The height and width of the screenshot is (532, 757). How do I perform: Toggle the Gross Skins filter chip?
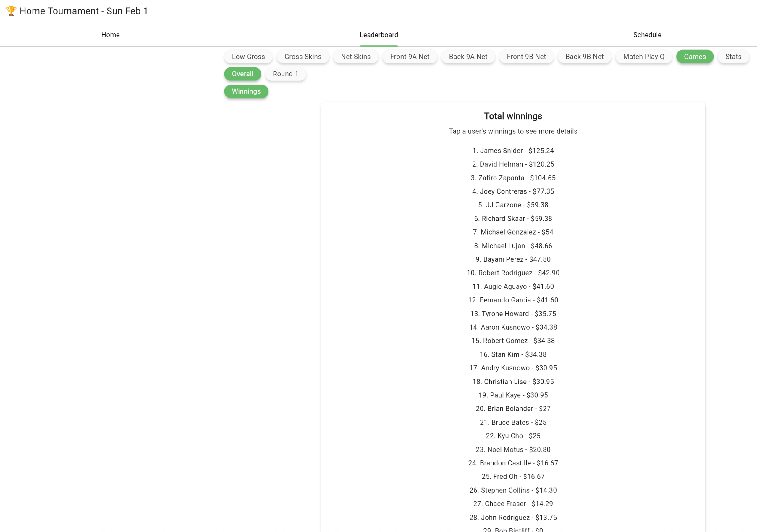click(302, 57)
